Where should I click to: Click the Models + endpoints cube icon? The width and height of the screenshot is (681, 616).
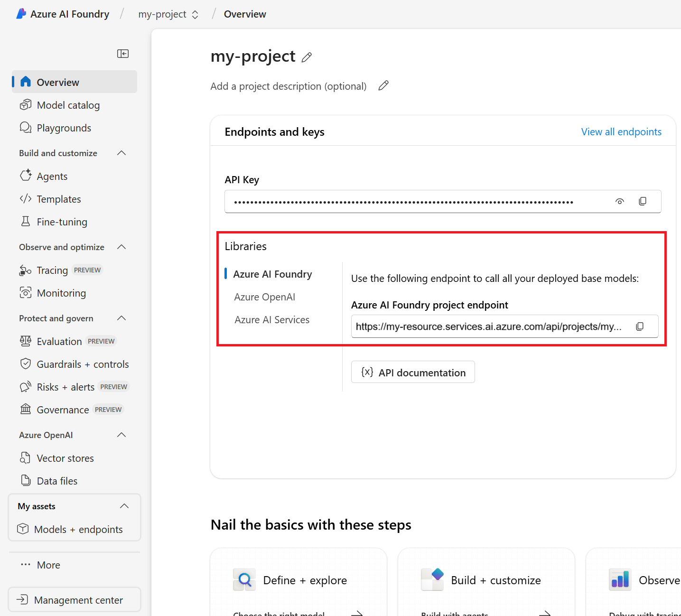coord(23,529)
